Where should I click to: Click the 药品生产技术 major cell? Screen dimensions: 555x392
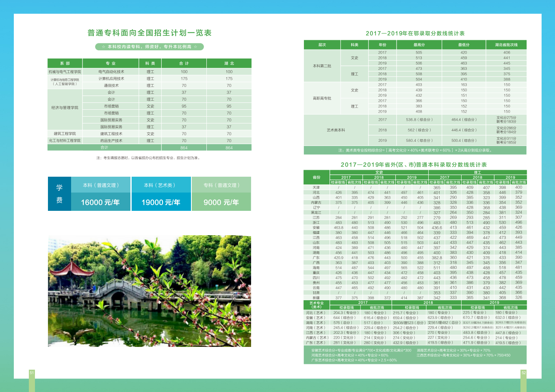(111, 141)
